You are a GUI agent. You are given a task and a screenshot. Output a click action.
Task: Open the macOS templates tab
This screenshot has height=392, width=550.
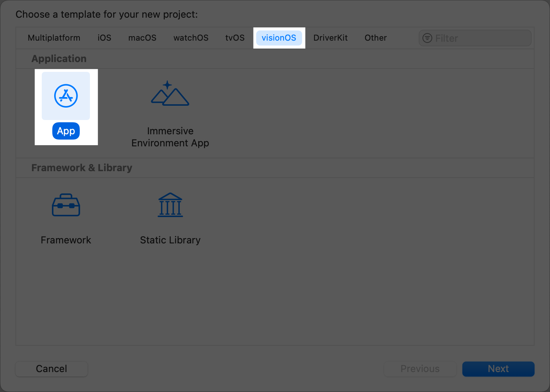pos(142,38)
